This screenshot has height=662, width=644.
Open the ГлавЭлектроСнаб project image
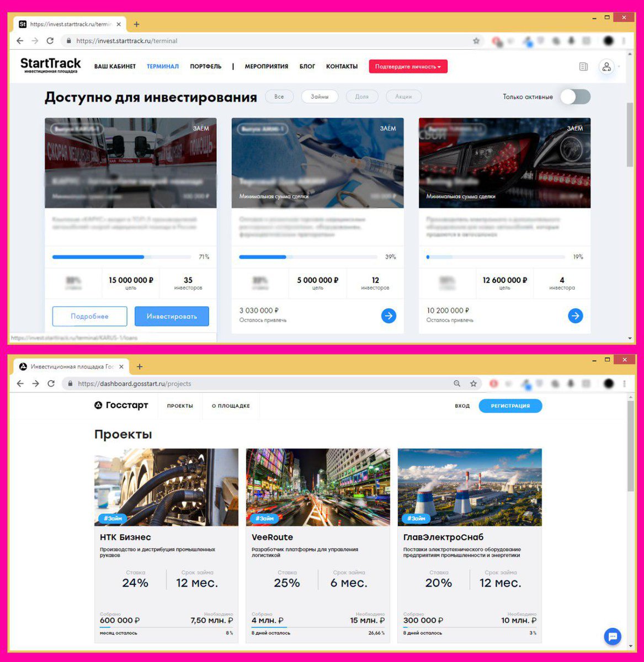click(x=470, y=487)
